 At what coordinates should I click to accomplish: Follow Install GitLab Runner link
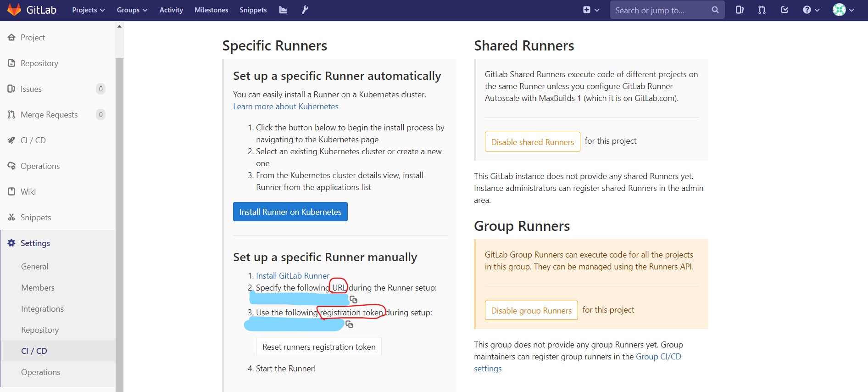[x=293, y=275]
